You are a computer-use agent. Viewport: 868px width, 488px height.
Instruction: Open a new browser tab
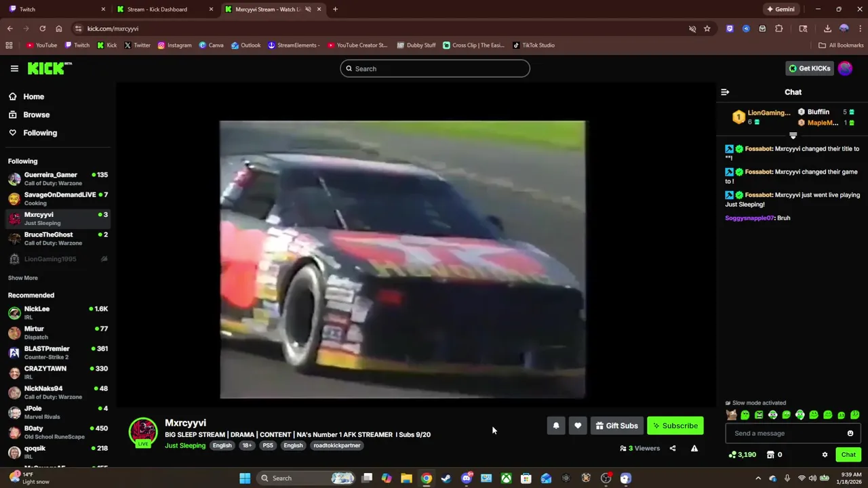pos(335,9)
